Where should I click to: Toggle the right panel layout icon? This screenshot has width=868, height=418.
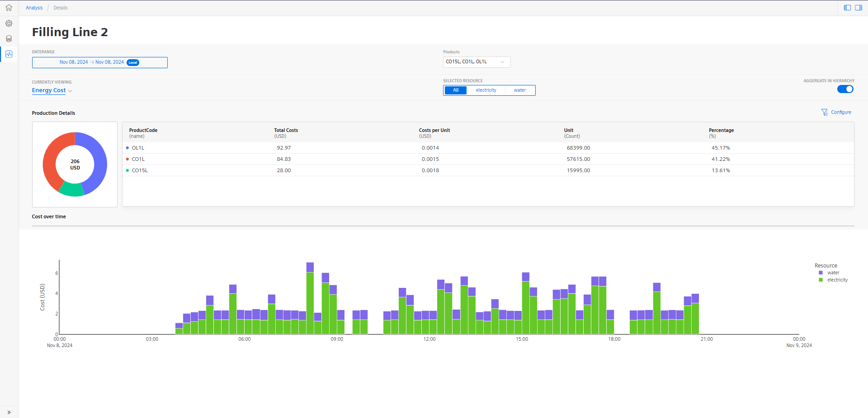(x=859, y=8)
